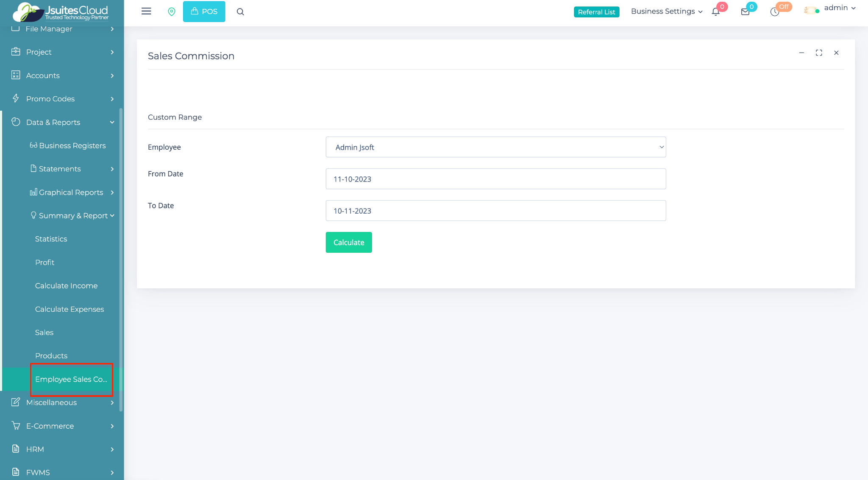Open the search magnifier icon
The height and width of the screenshot is (480, 868).
(x=240, y=12)
